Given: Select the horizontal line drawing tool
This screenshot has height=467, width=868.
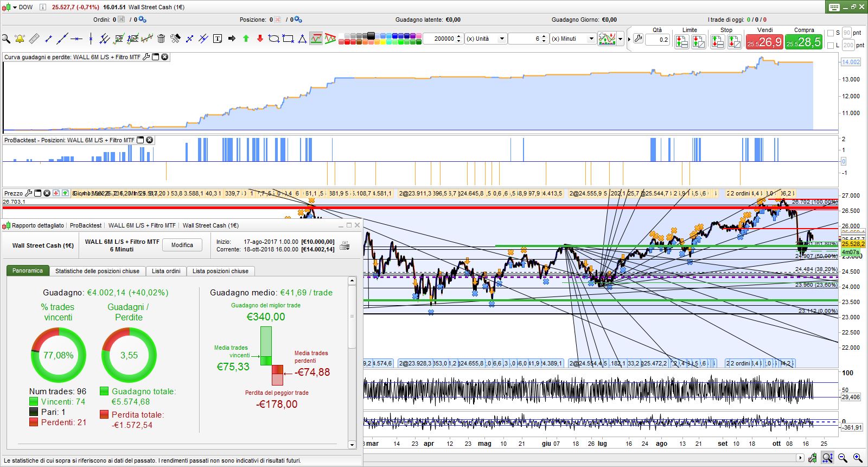Looking at the screenshot, I should pyautogui.click(x=76, y=39).
